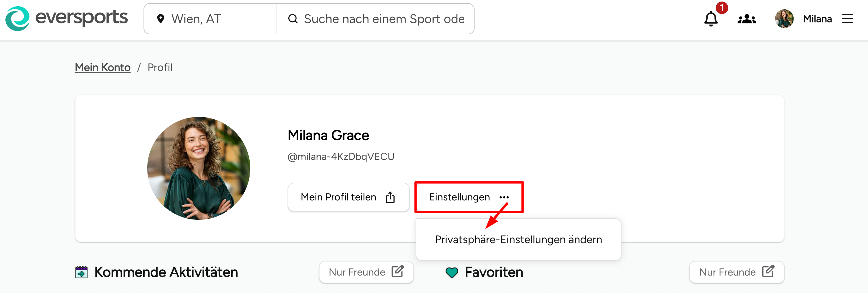Viewport: 868px width, 293px height.
Task: Change Favoriten visibility Nur Freunde
Action: (737, 272)
